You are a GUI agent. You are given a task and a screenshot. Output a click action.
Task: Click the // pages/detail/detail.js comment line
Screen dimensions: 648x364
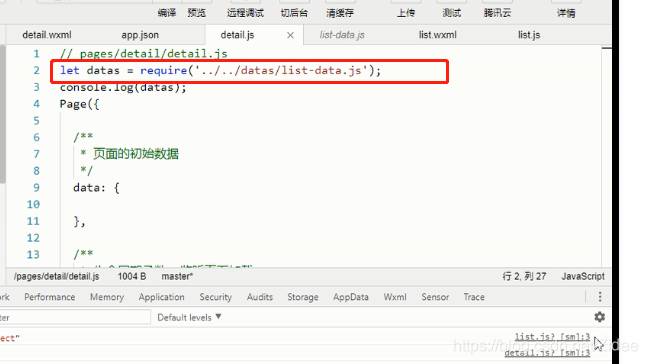pyautogui.click(x=143, y=54)
